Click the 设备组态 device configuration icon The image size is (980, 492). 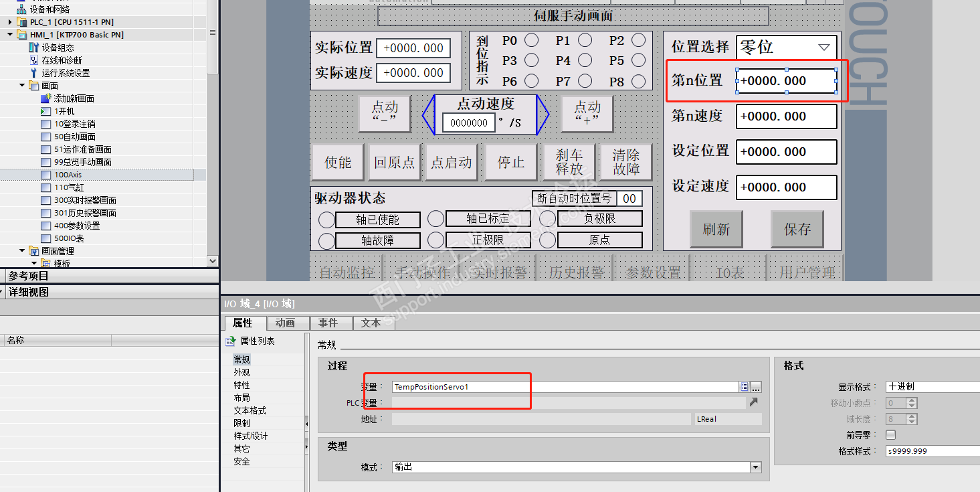pos(34,48)
